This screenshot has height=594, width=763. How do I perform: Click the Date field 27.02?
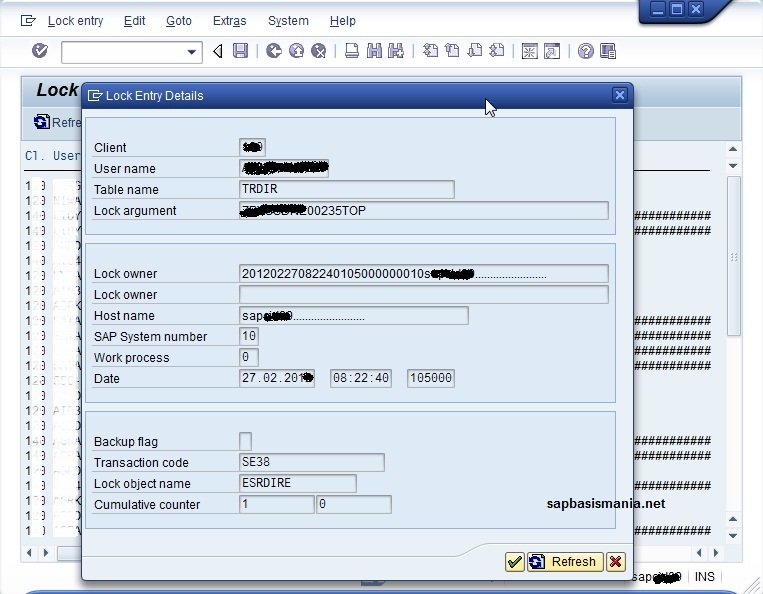click(277, 378)
